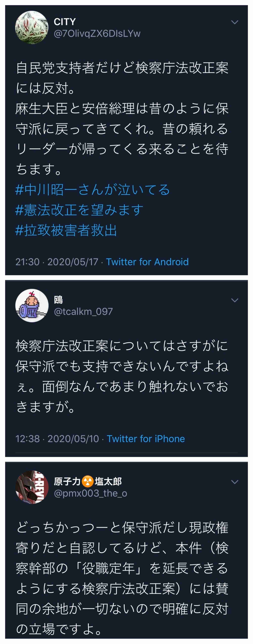The image size is (253, 644).
Task: Click timestamp 21:30 · 2020/05/17
Action: click(57, 262)
